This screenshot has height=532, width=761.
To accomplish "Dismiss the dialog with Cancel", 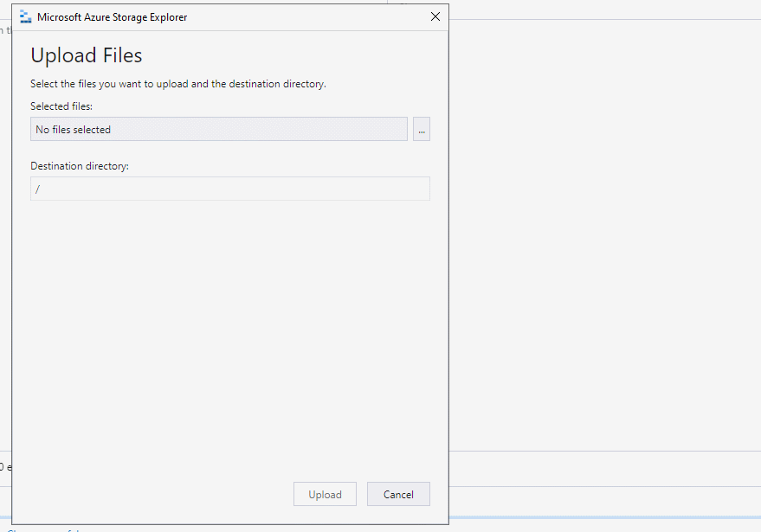I will click(398, 494).
